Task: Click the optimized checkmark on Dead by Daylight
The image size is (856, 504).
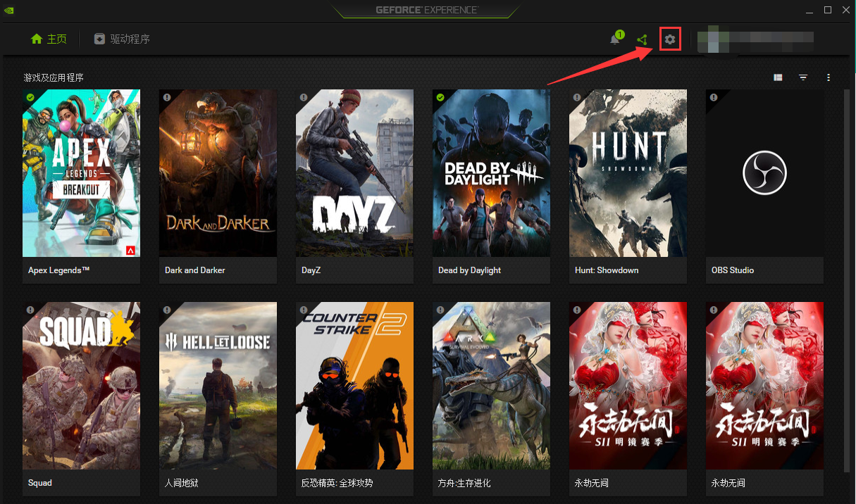Action: 440,97
